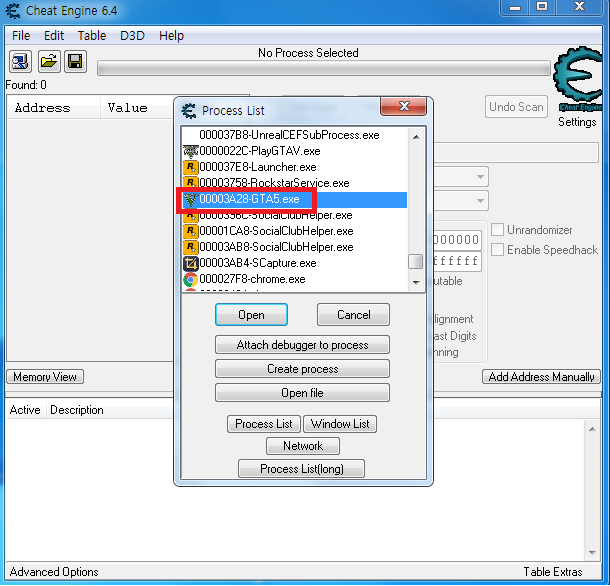Open the Edit menu
The image size is (610, 586).
coord(54,36)
